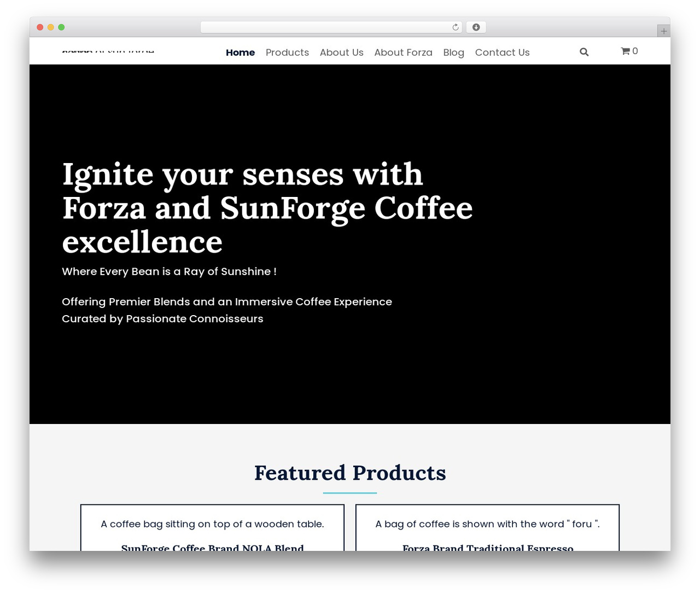Open a new browser tab with plus button
Image resolution: width=700 pixels, height=593 pixels.
(663, 31)
